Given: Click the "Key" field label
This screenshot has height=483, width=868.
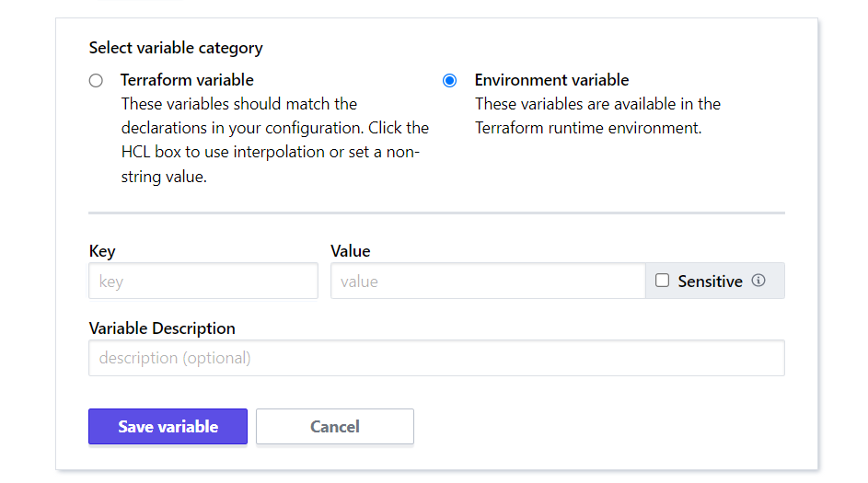Looking at the screenshot, I should (102, 251).
